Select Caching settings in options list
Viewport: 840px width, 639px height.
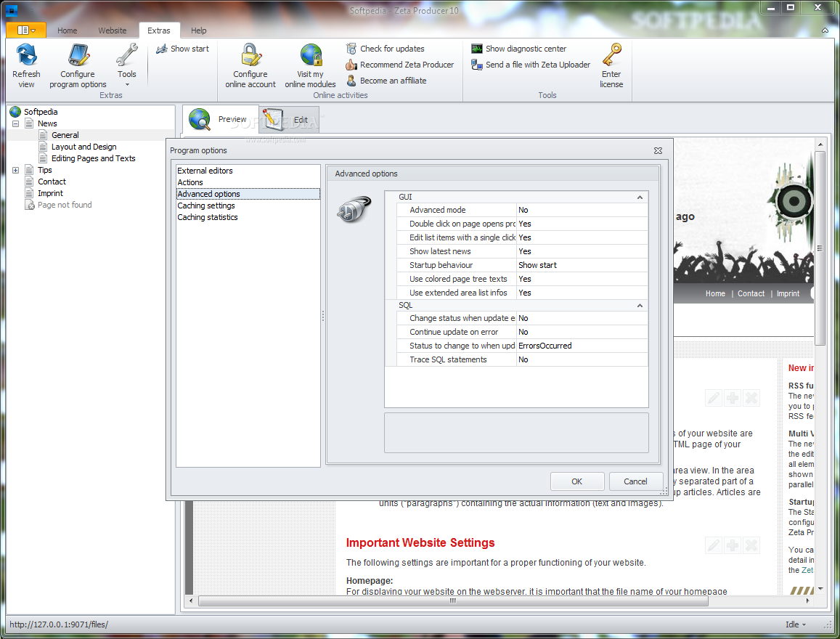pyautogui.click(x=248, y=205)
